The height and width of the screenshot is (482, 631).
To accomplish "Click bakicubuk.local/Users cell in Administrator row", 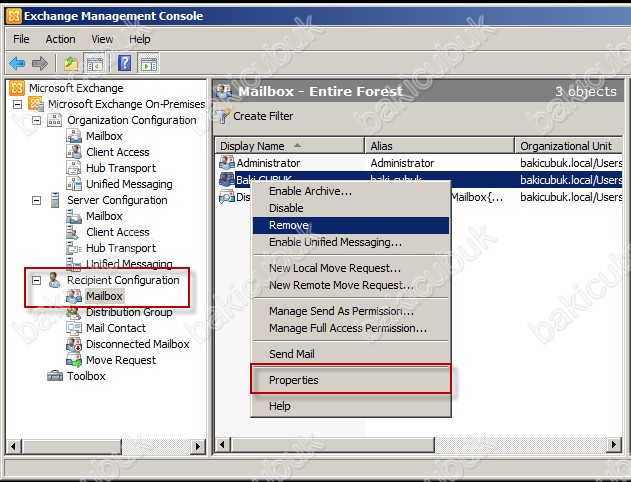I will pos(571,163).
